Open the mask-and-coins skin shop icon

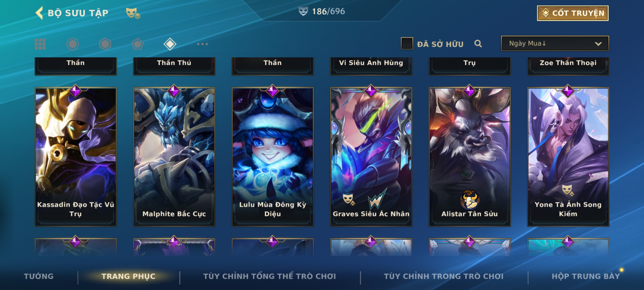133,13
